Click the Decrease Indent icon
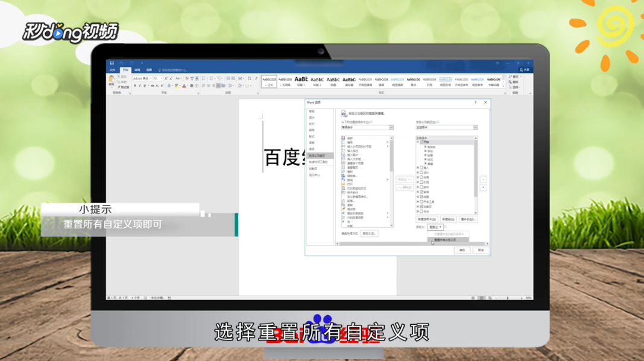 point(228,78)
